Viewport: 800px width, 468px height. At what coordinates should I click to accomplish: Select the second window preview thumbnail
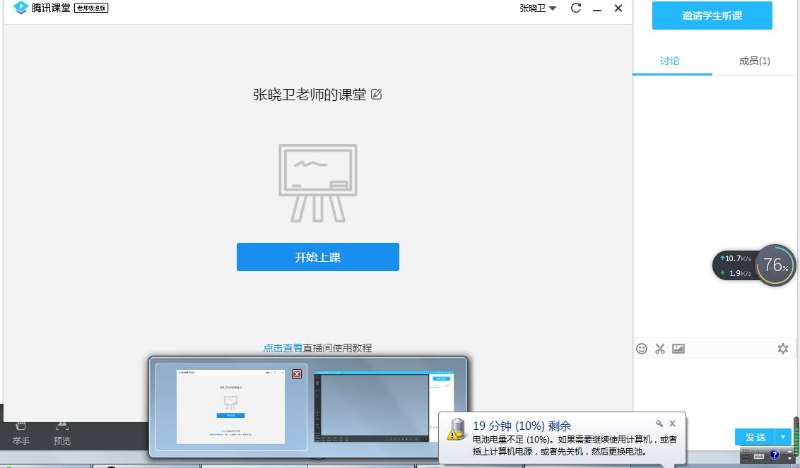tap(383, 407)
